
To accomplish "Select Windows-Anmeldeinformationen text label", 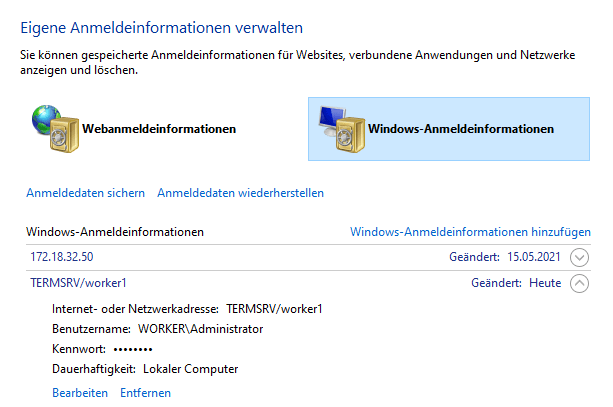I will (461, 129).
